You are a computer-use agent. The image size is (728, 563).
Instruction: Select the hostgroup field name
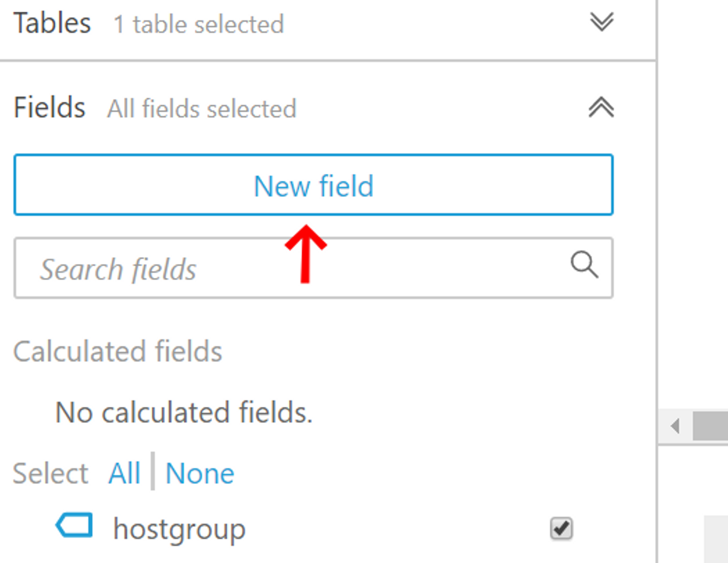coord(179,529)
